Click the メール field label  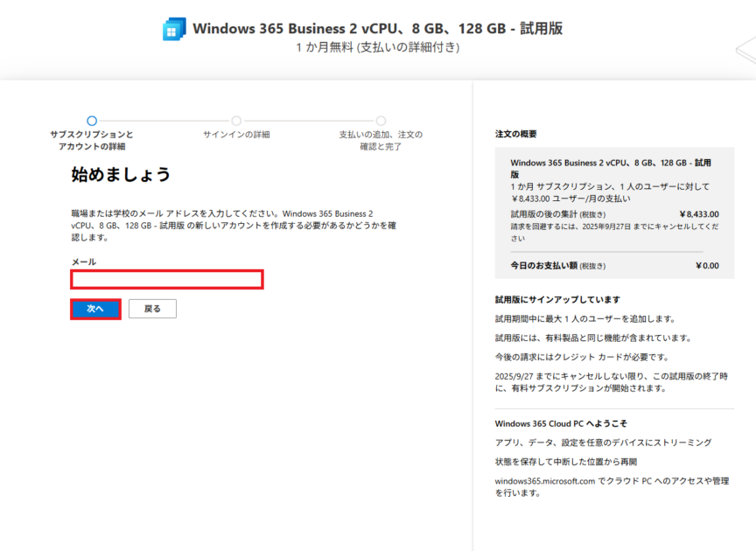(84, 262)
